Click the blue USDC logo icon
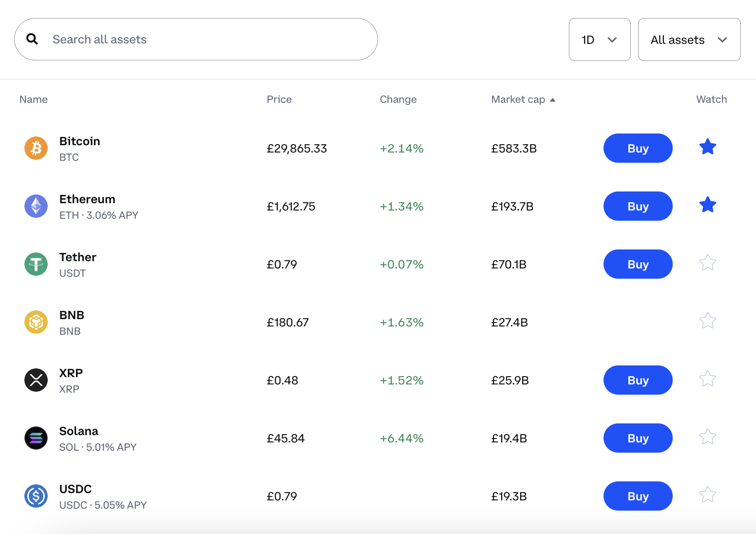The width and height of the screenshot is (756, 534). coord(36,496)
